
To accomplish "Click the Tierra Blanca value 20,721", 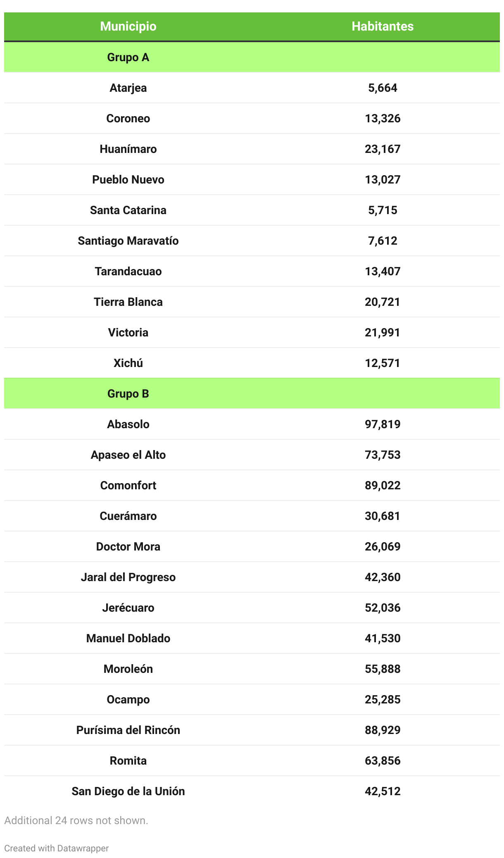I will click(382, 302).
